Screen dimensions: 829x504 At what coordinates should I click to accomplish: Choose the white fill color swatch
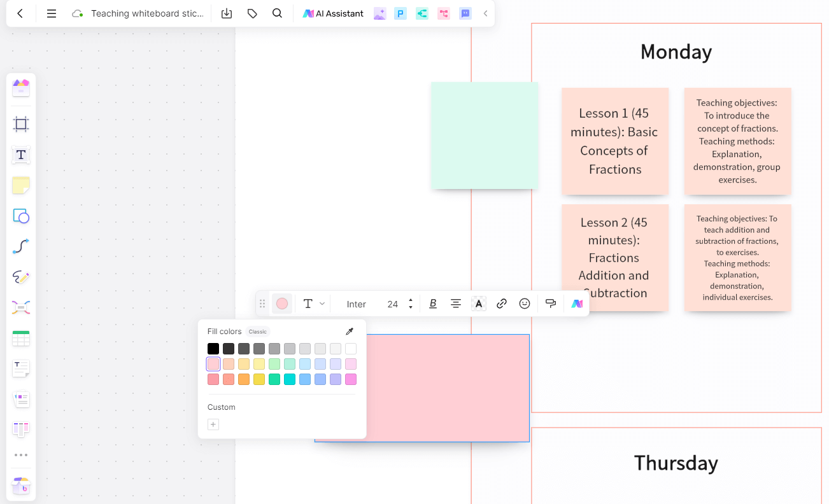351,349
